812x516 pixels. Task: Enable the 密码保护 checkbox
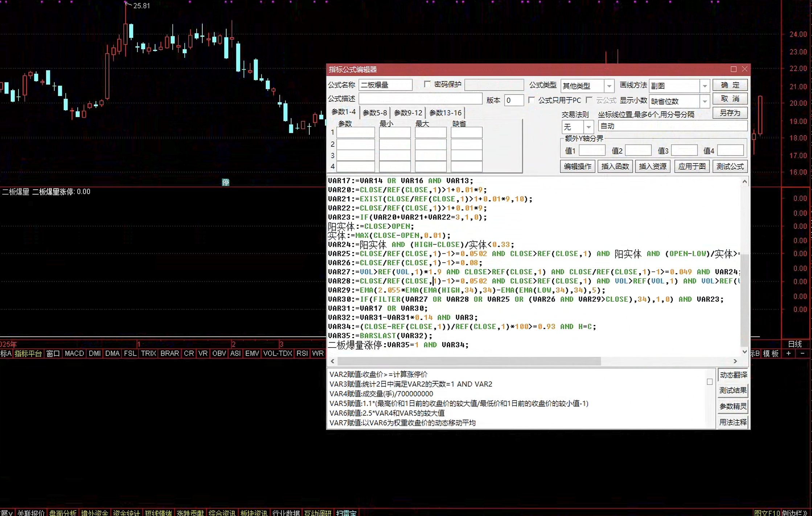tap(427, 84)
